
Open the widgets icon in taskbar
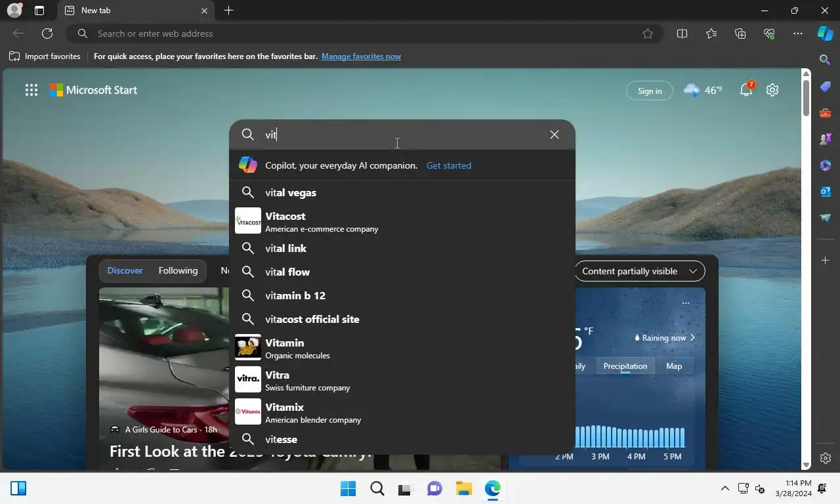(x=18, y=488)
